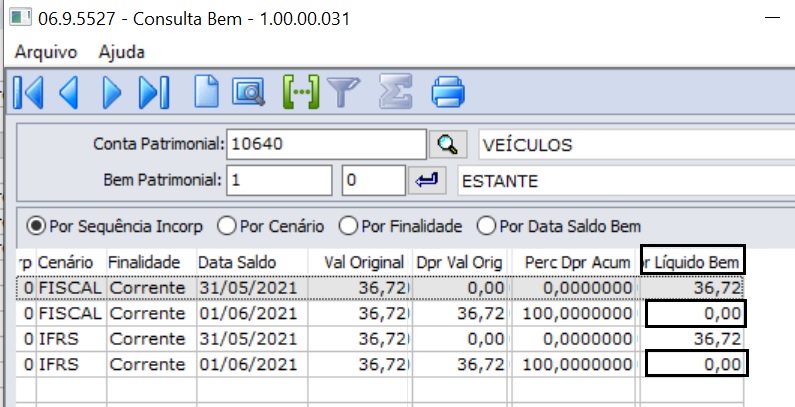
Task: Click date 01/06/2021 in IFRS row
Action: tap(252, 364)
